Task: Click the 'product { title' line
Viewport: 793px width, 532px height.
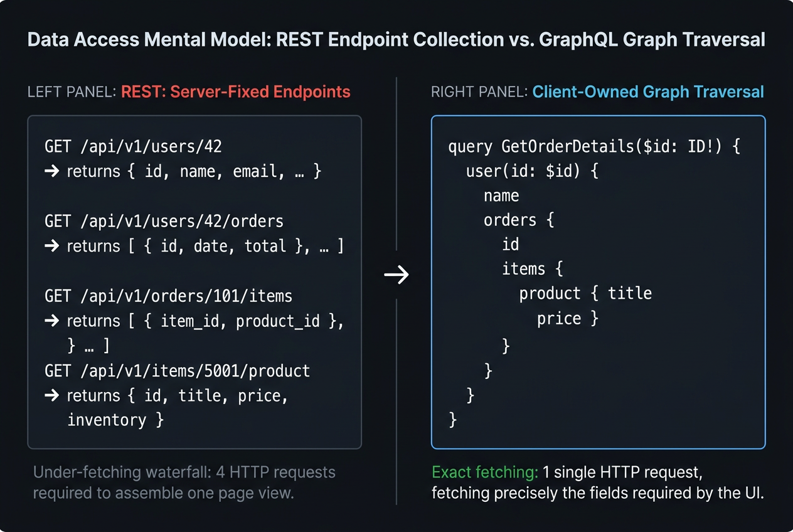Action: pyautogui.click(x=585, y=294)
